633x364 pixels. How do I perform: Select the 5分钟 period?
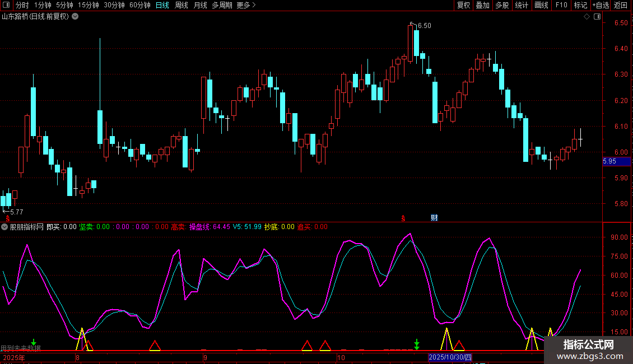[64, 5]
